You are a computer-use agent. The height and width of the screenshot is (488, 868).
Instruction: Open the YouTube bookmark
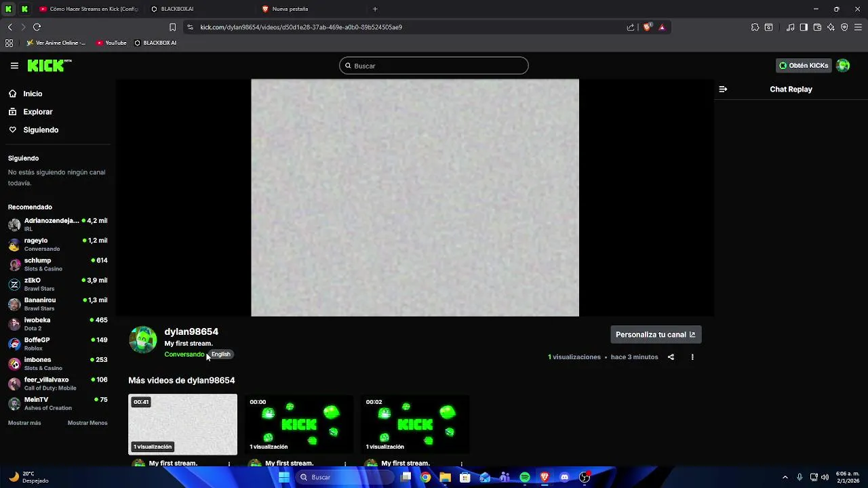[x=111, y=43]
